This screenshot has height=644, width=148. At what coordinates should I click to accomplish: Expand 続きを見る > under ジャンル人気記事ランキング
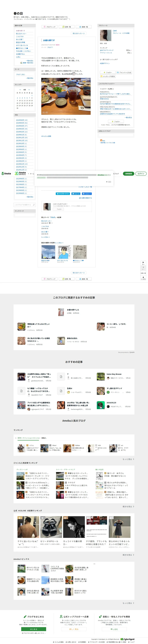coord(128,506)
